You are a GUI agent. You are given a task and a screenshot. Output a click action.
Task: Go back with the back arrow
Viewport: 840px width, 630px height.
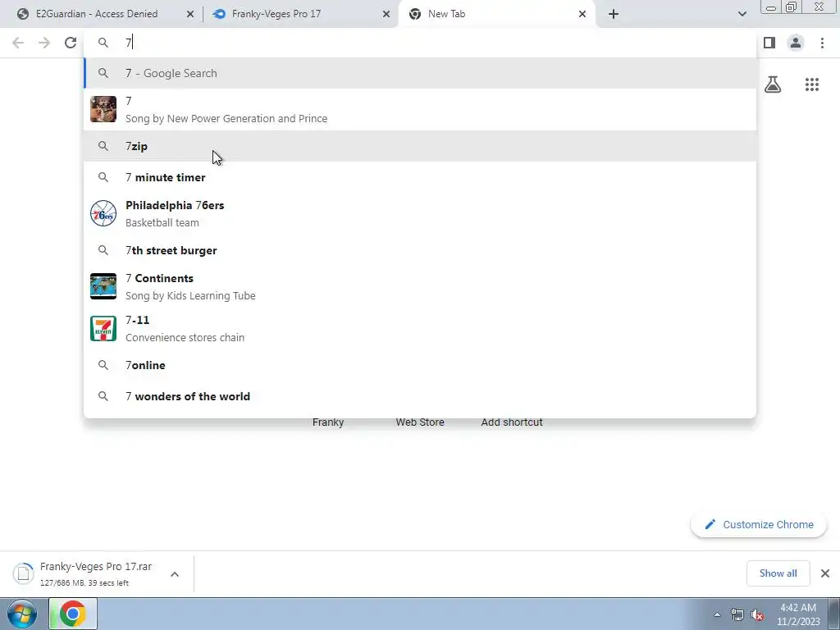coord(18,43)
